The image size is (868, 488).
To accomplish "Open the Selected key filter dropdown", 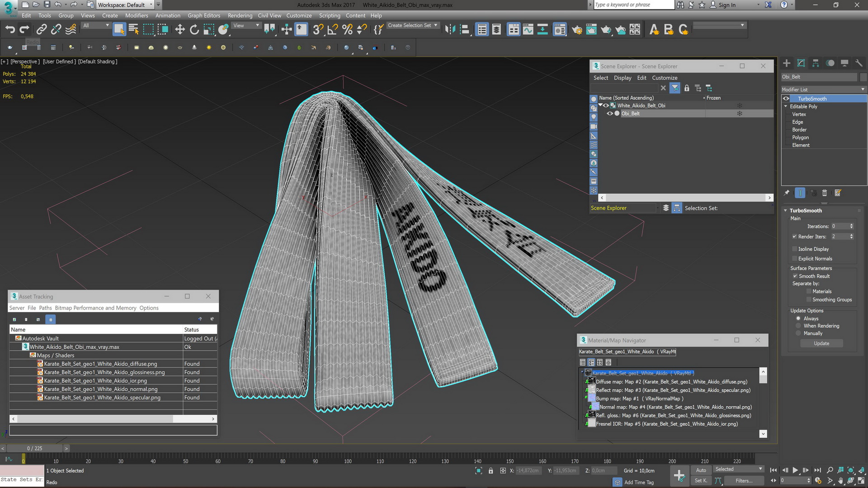I will coord(738,469).
